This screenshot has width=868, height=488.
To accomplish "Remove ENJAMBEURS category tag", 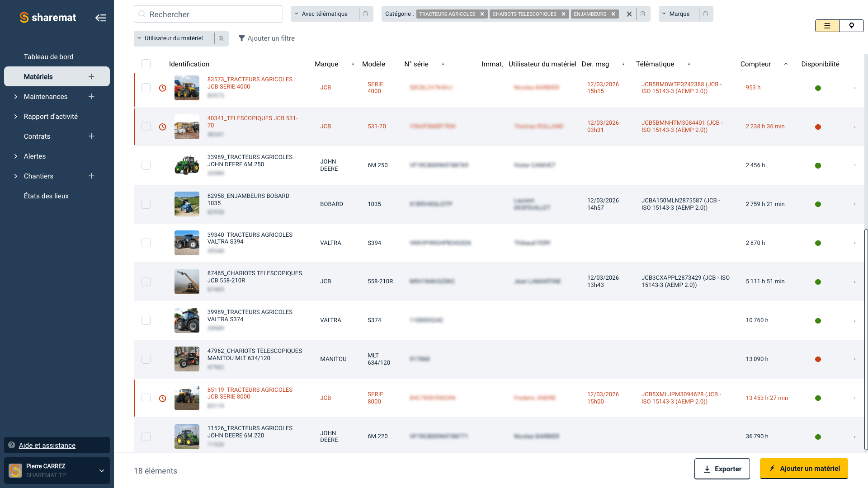I will click(x=613, y=14).
